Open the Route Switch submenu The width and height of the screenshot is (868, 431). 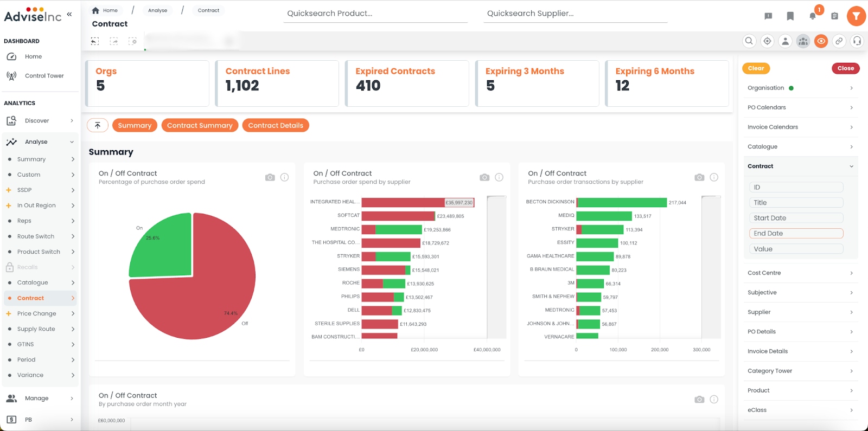pyautogui.click(x=40, y=236)
